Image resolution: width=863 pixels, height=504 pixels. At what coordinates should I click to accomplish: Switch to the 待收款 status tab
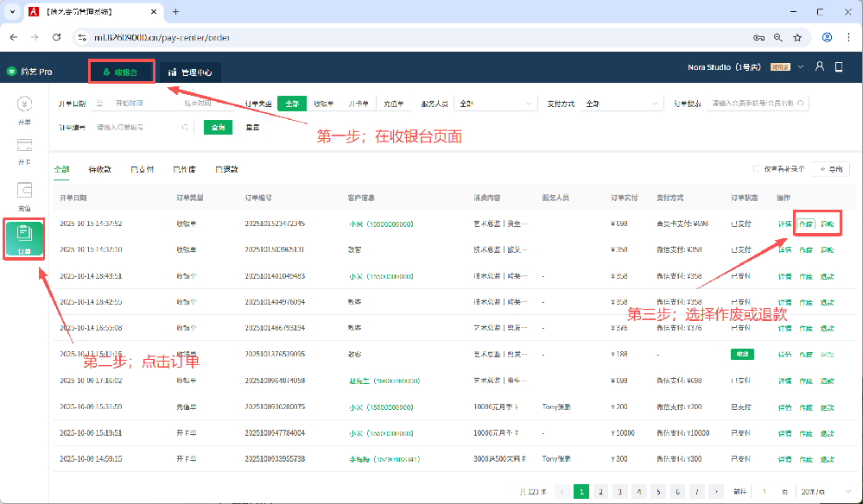point(99,169)
